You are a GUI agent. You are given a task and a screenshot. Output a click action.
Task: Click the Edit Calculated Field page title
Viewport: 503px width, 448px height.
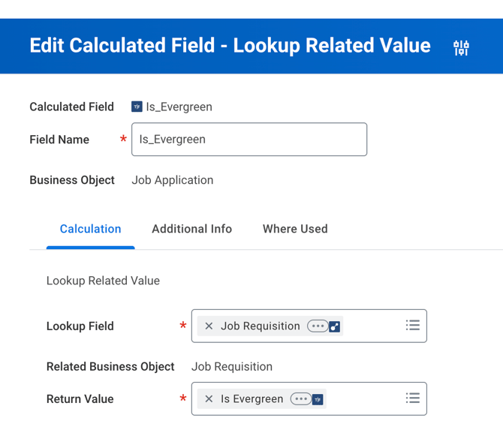click(x=230, y=45)
